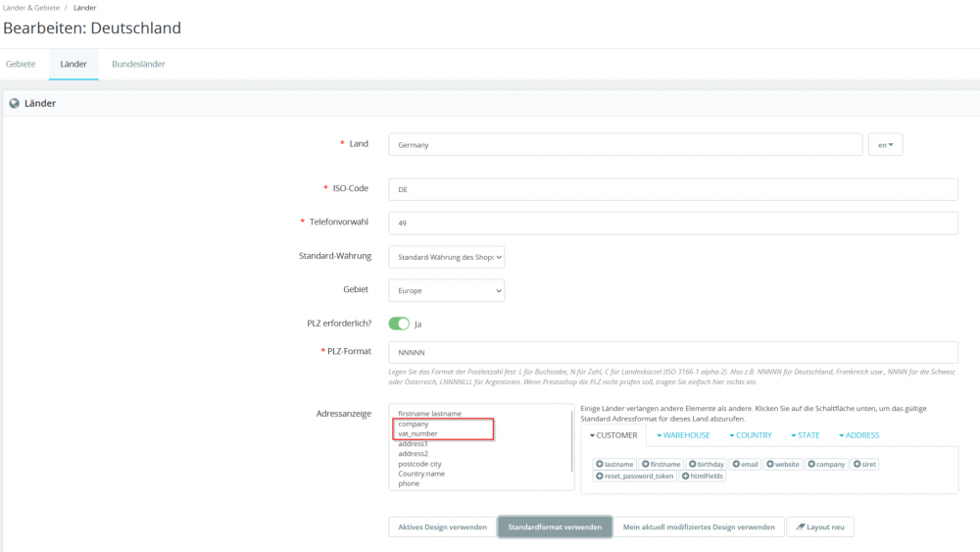Click the 'phone' line in Adressanzeige

click(x=409, y=483)
